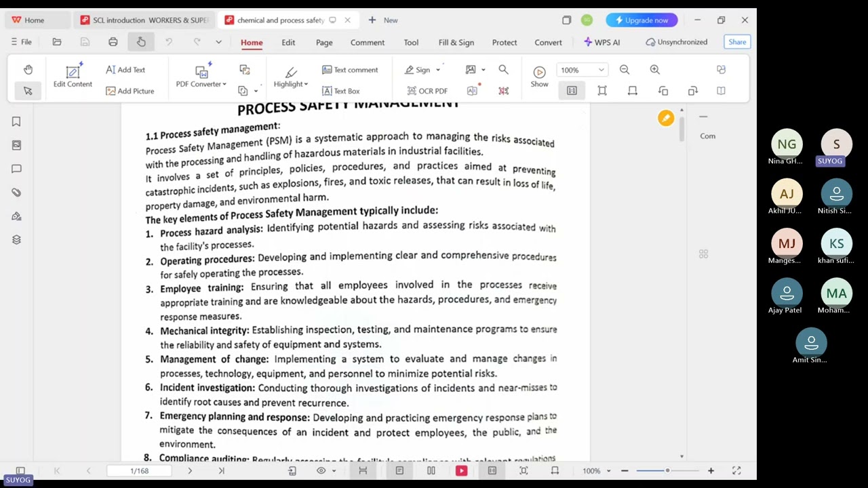
Task: Toggle single page view in status bar
Action: [x=399, y=470]
